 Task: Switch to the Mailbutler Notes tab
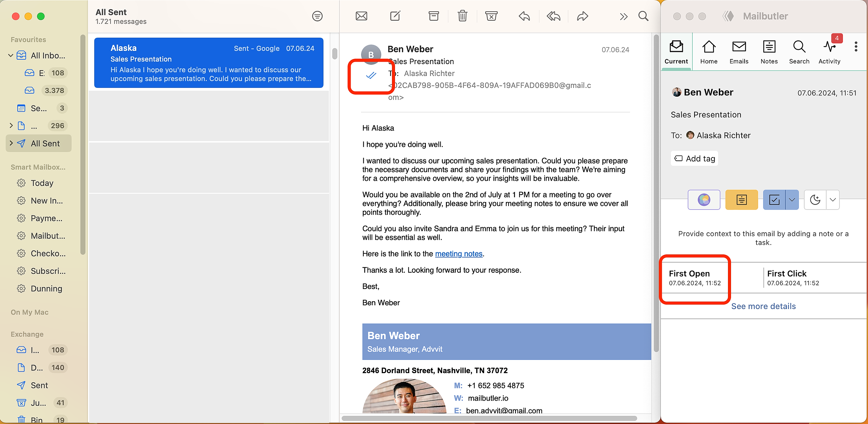tap(769, 52)
